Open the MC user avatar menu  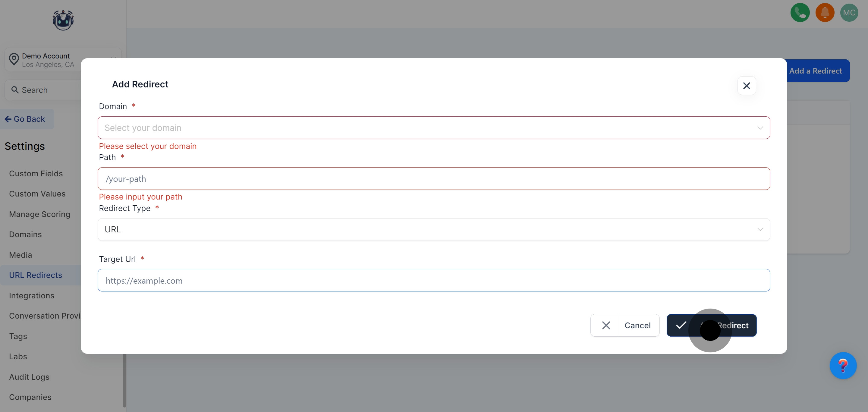849,13
